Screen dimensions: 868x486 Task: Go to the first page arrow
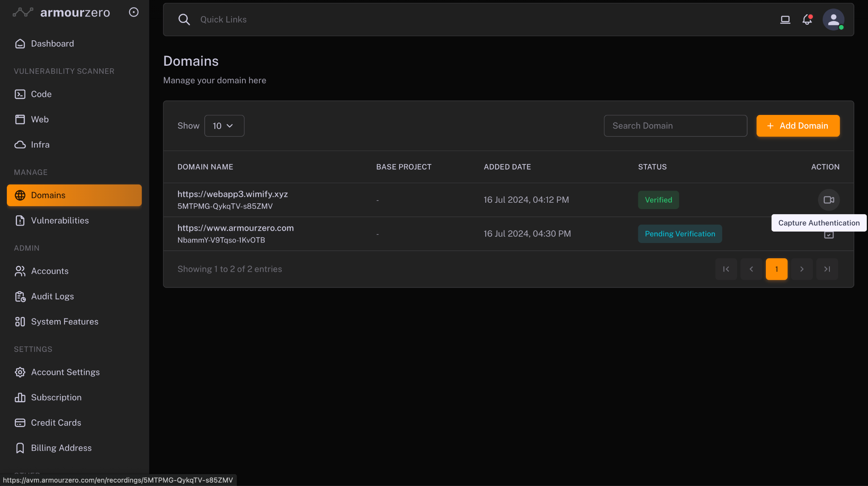[726, 269]
